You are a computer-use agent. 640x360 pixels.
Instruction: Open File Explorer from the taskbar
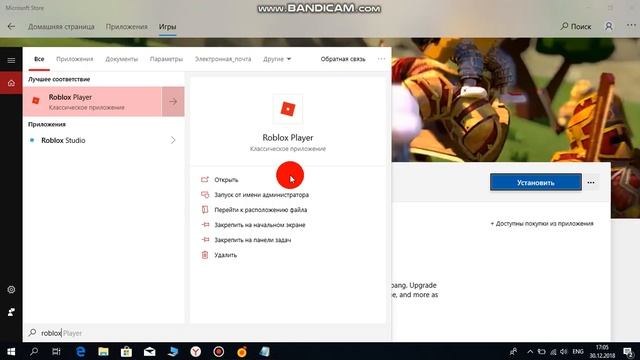coord(103,351)
